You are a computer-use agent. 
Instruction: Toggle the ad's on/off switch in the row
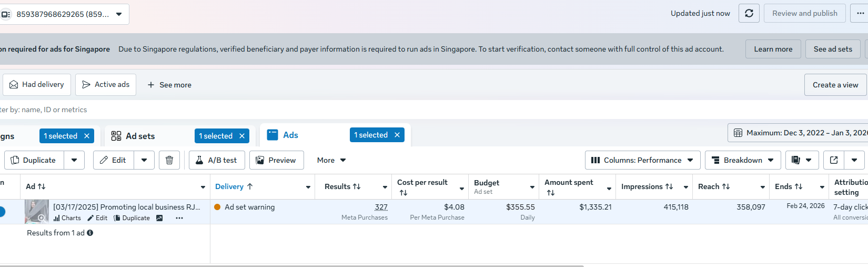coord(2,212)
